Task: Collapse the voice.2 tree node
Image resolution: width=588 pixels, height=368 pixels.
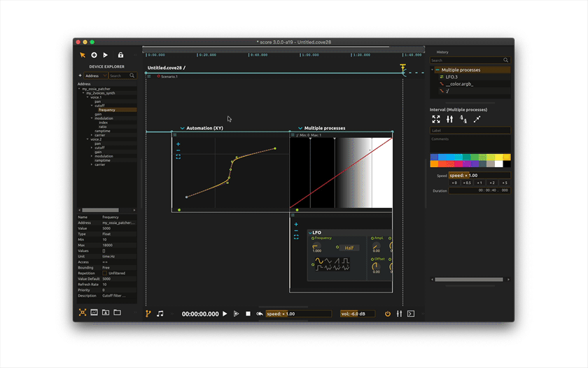Action: point(87,139)
